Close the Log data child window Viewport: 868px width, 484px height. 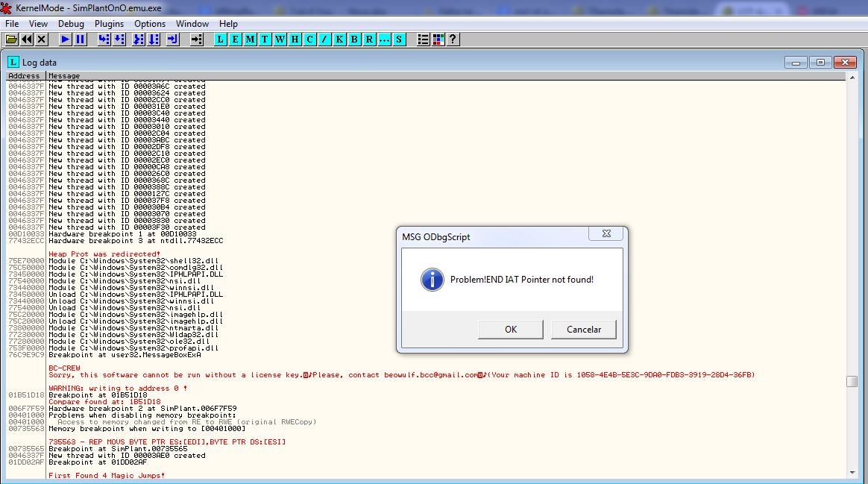point(846,63)
